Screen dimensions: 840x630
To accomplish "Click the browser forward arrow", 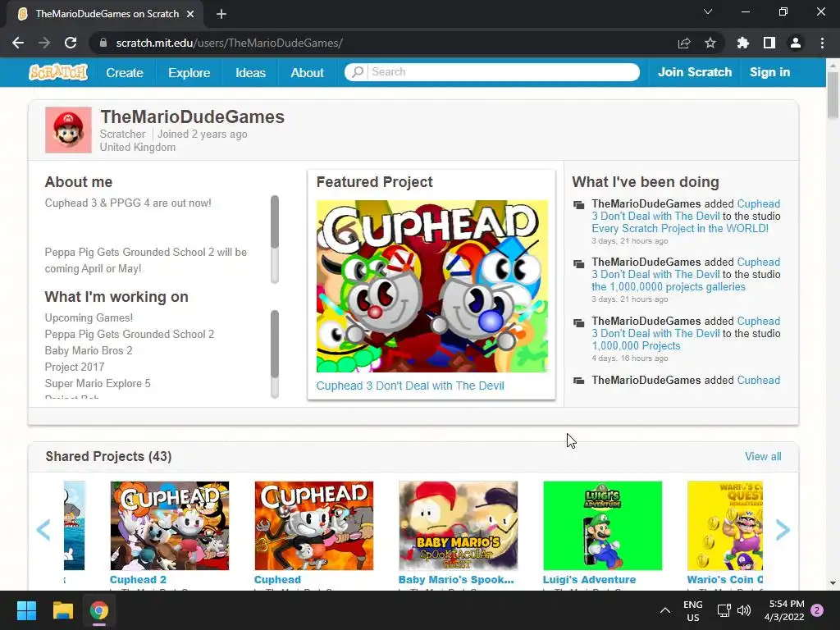I will 44,43.
